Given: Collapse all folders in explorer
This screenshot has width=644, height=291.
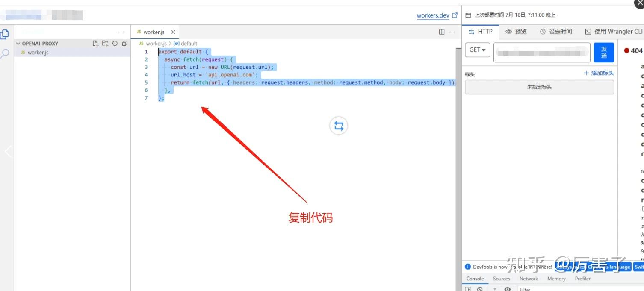Looking at the screenshot, I should (124, 44).
